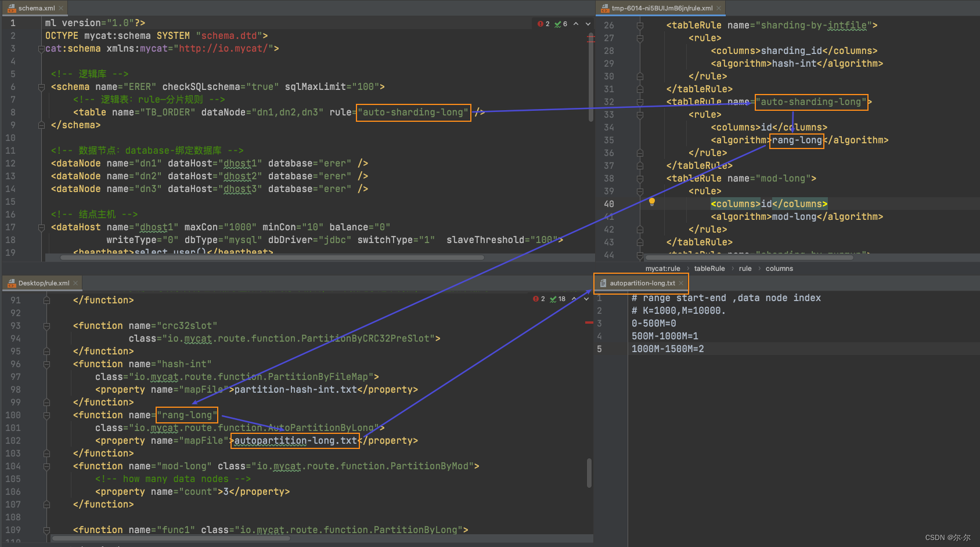Collapse the rule fold on line 39
980x547 pixels.
(x=640, y=191)
